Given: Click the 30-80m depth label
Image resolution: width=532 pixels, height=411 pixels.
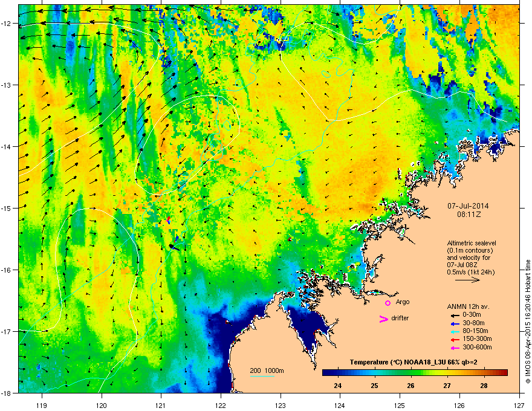Looking at the screenshot, I should 473,323.
